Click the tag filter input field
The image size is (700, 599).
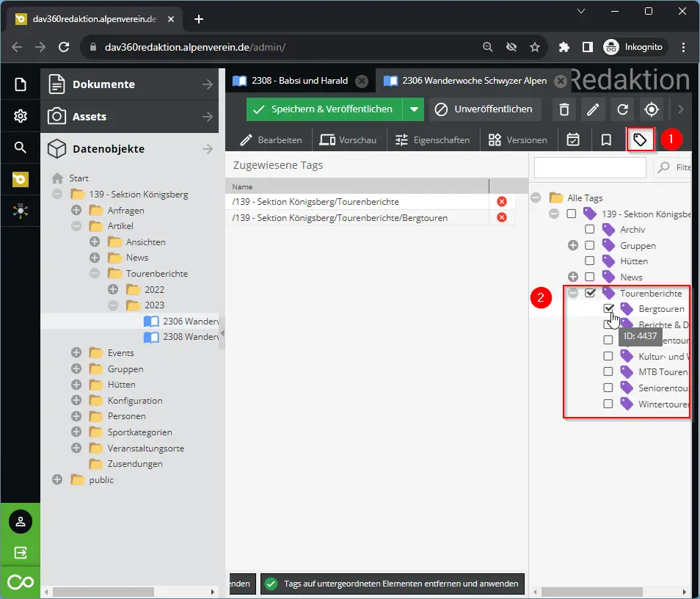point(589,167)
